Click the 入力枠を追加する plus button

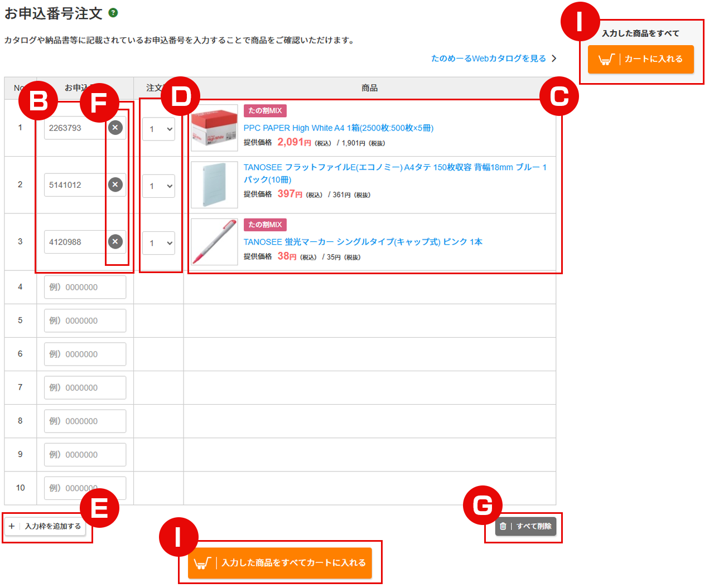45,526
